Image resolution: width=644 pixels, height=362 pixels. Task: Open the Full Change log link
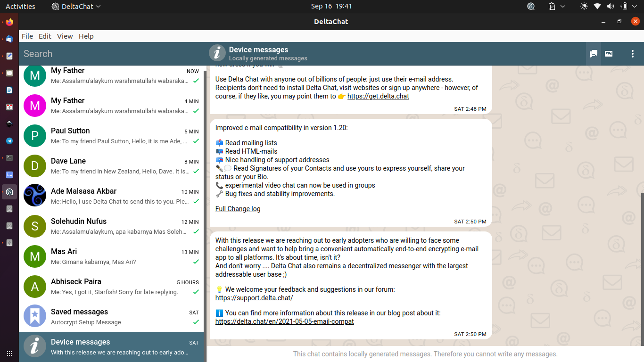coord(238,209)
